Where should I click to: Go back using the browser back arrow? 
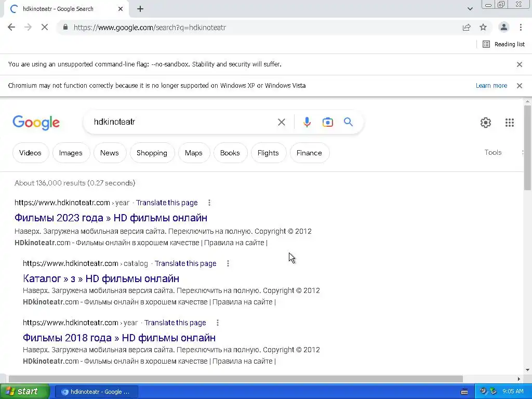tap(11, 27)
